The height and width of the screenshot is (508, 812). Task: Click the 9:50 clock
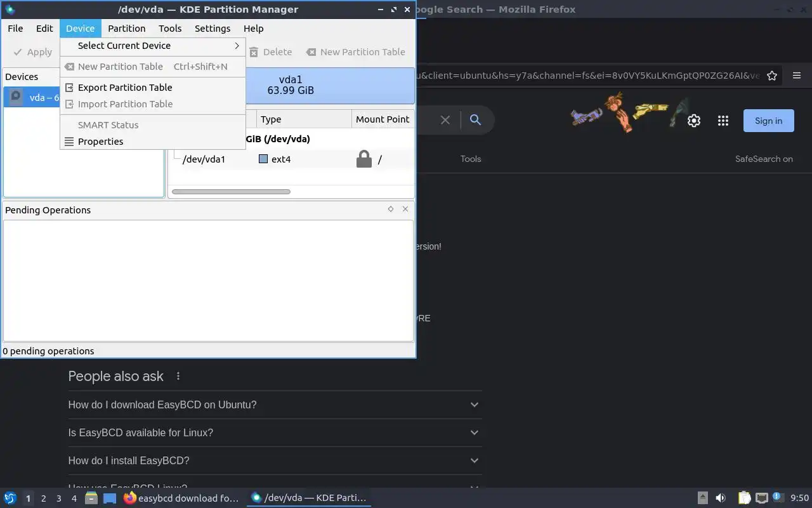pos(799,498)
